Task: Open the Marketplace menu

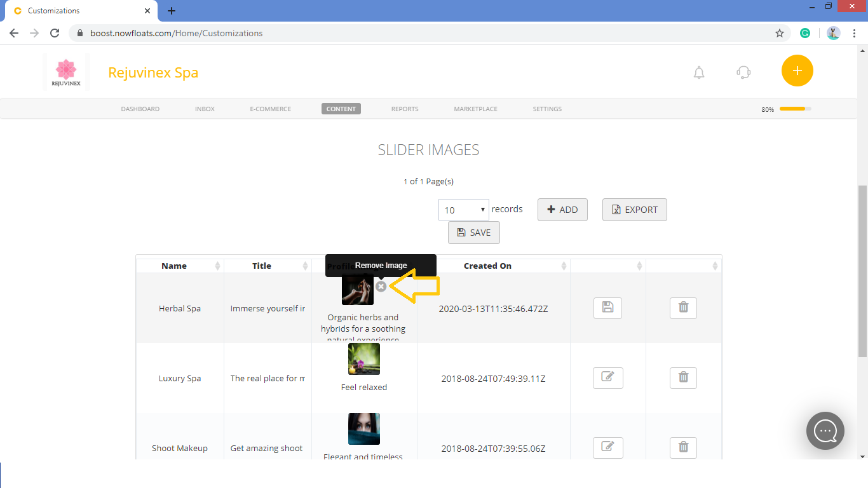Action: point(476,109)
